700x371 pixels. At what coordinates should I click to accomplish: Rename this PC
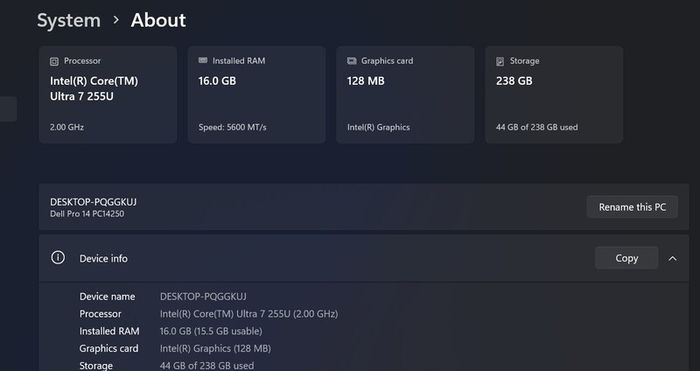632,207
